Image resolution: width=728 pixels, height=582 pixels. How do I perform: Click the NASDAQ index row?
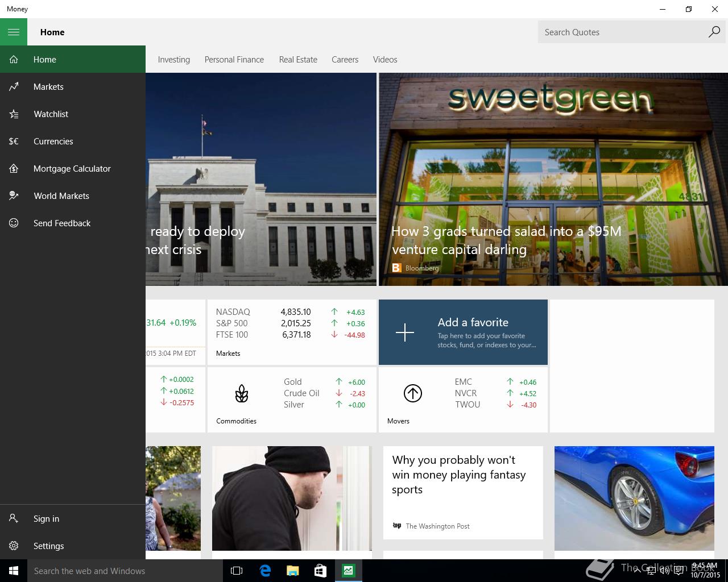pos(291,311)
